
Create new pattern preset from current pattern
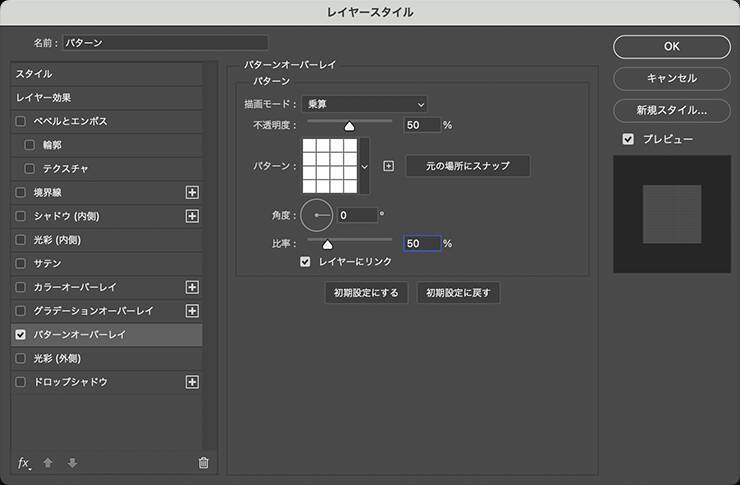[x=389, y=166]
